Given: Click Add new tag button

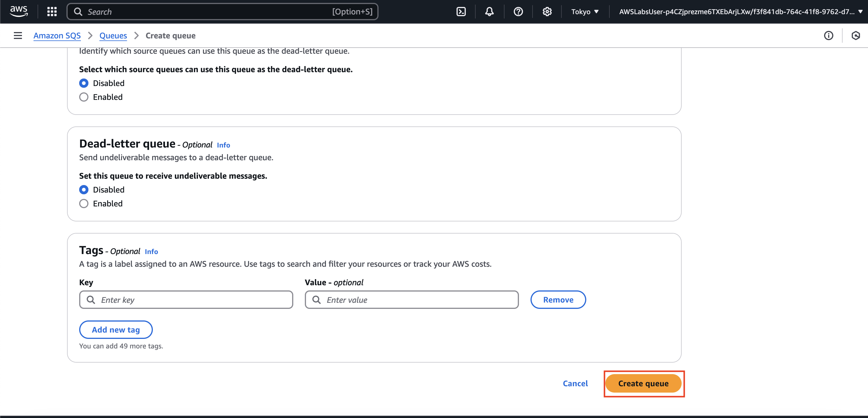Looking at the screenshot, I should coord(116,329).
